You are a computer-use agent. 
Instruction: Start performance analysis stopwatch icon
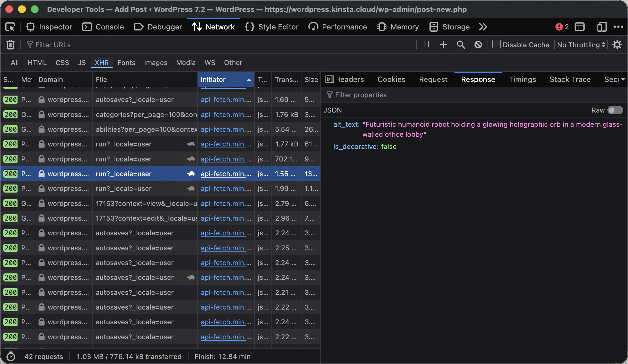(11, 356)
